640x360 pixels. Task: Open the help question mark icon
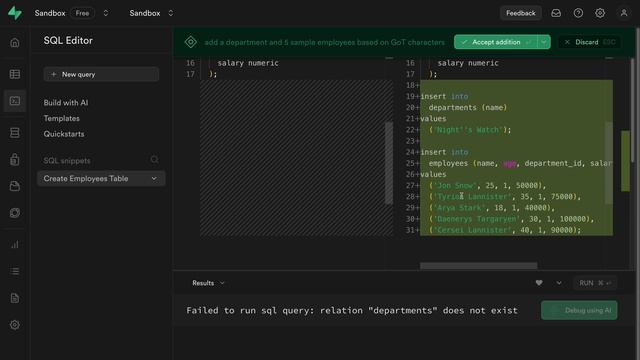pyautogui.click(x=578, y=13)
